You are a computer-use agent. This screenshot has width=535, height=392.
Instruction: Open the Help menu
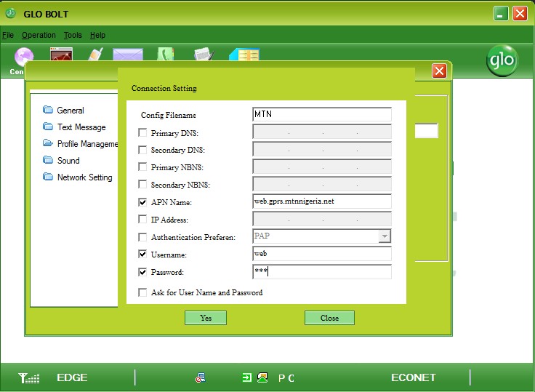coord(97,35)
